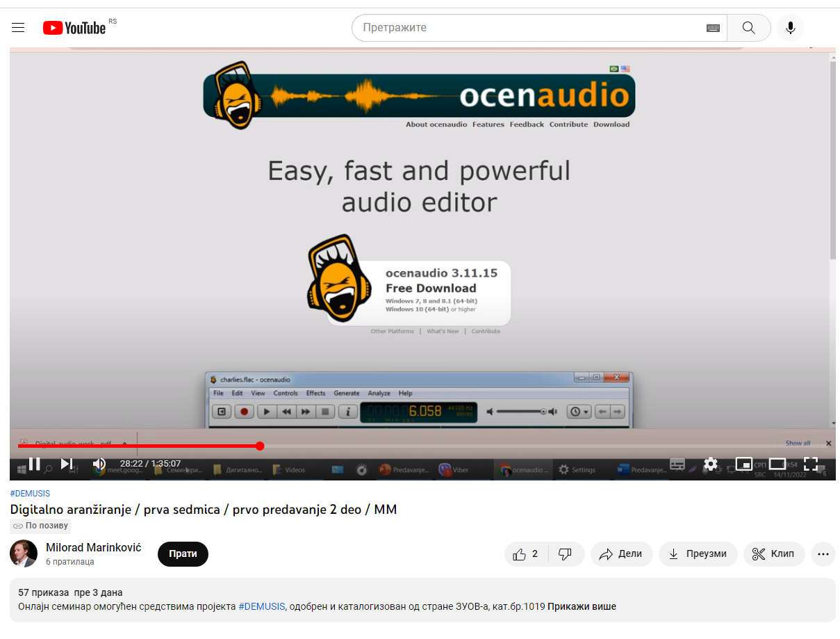Expand description with Прикажи више

582,606
